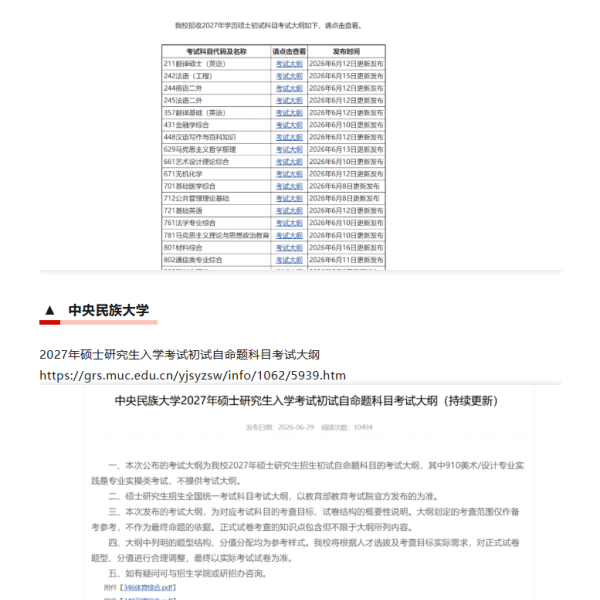Select the 712公共管理理论基础 subject cell
This screenshot has width=600, height=600.
click(216, 199)
